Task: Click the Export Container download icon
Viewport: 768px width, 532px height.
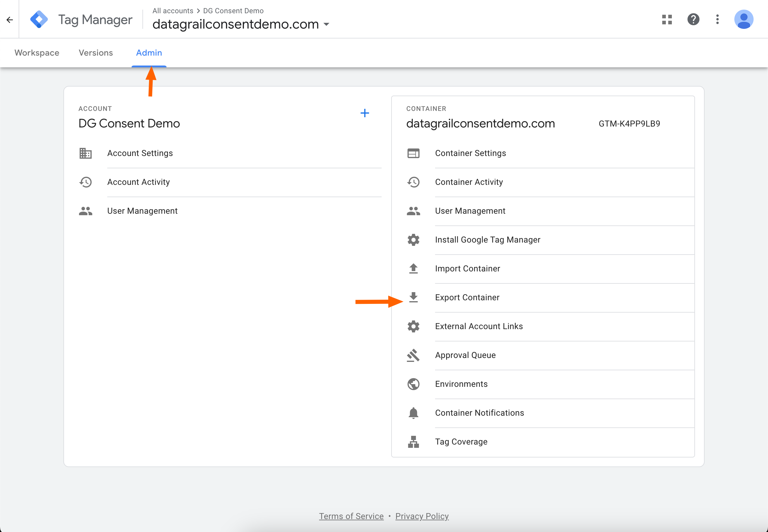Action: click(x=413, y=297)
